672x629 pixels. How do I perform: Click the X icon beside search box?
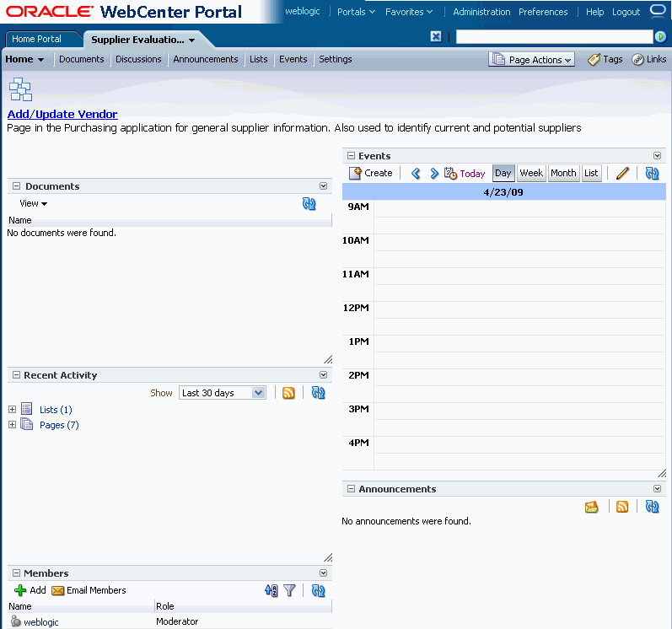tap(436, 37)
